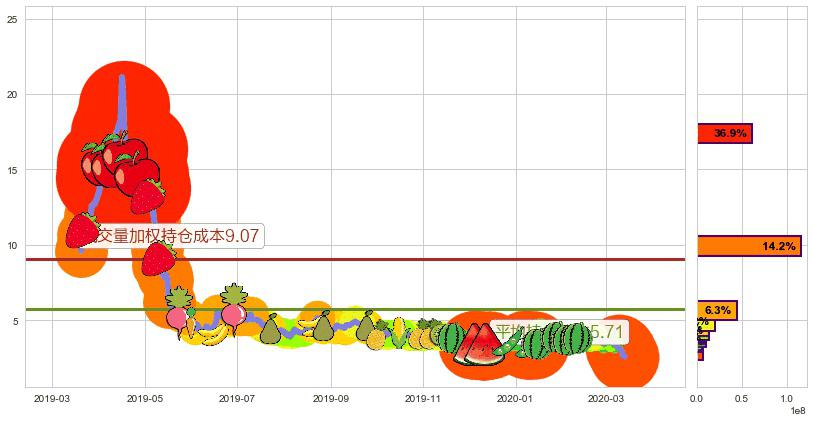Select the 14.2% orange histogram bar
This screenshot has height=422, width=813.
748,246
